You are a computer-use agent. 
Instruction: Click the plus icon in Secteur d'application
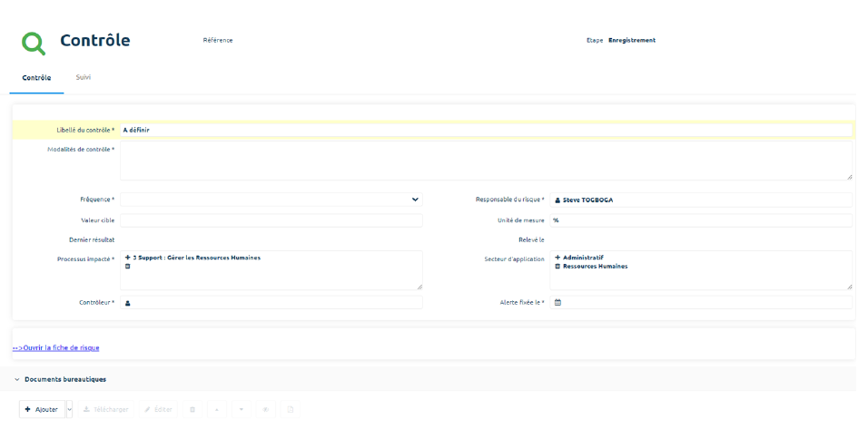(557, 258)
